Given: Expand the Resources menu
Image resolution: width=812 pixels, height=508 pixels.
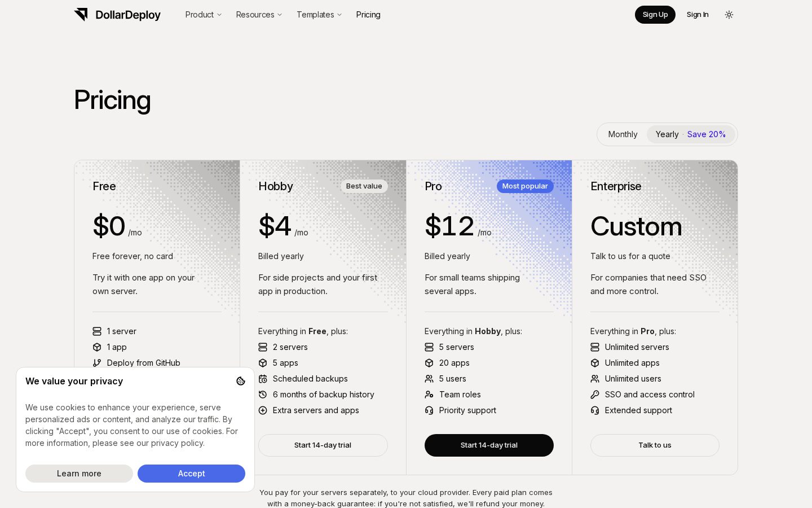Looking at the screenshot, I should [x=259, y=15].
